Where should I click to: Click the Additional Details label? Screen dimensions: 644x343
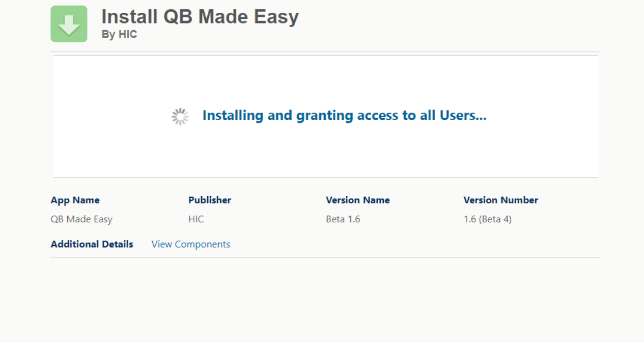pyautogui.click(x=92, y=244)
